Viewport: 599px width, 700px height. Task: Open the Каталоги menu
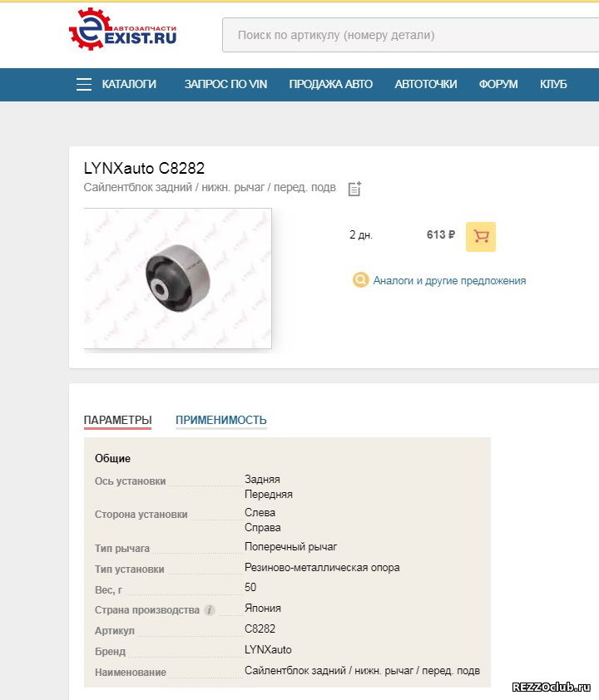tap(129, 84)
